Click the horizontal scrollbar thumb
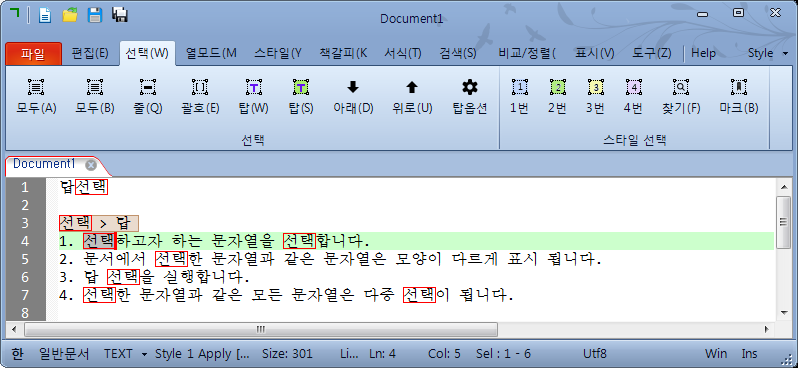 [x=261, y=329]
